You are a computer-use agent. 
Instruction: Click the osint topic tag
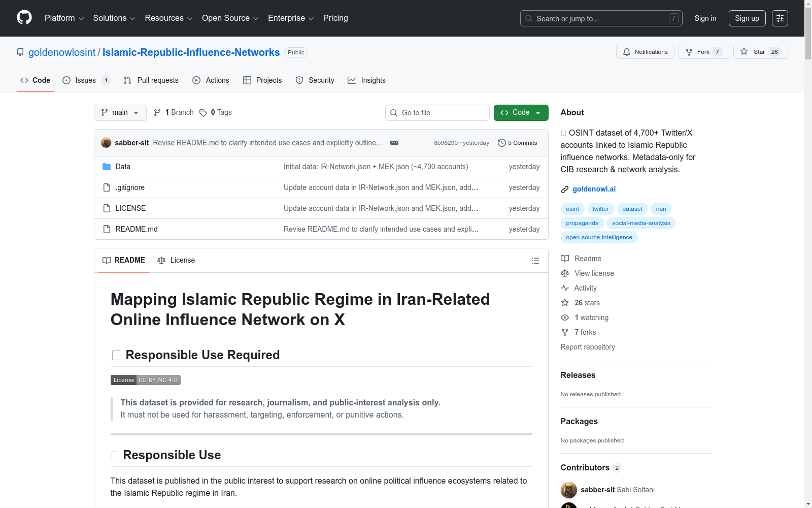pos(572,209)
